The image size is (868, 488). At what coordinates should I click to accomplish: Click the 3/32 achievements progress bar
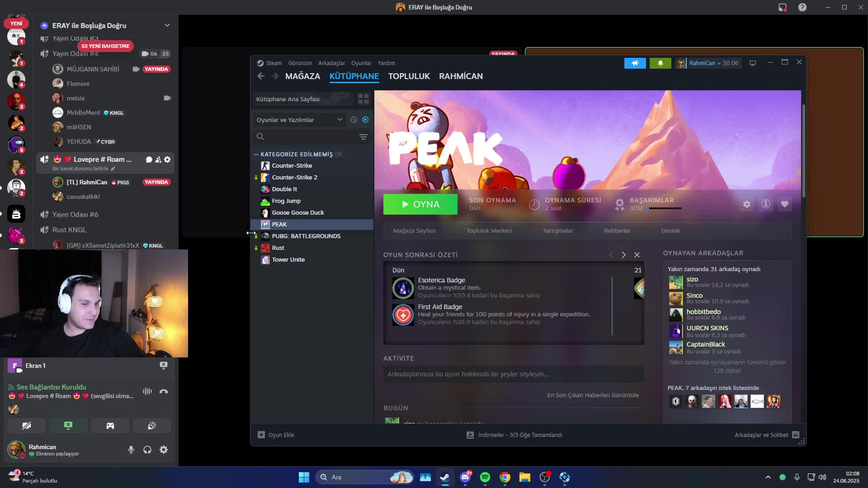pyautogui.click(x=664, y=208)
